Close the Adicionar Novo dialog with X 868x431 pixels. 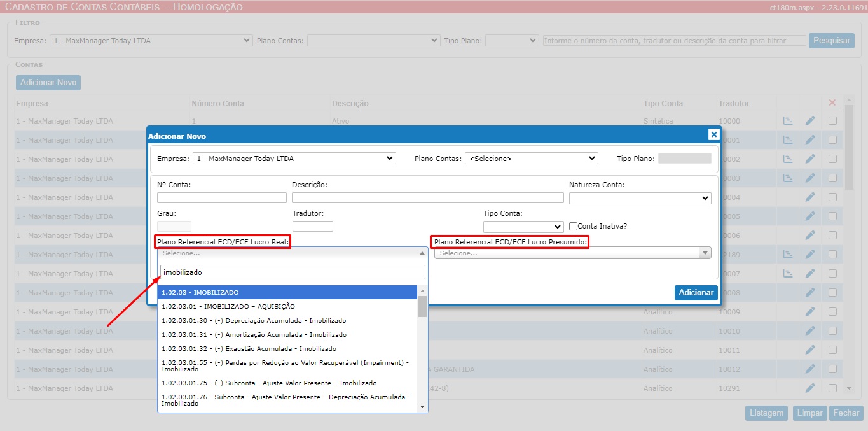[x=714, y=134]
